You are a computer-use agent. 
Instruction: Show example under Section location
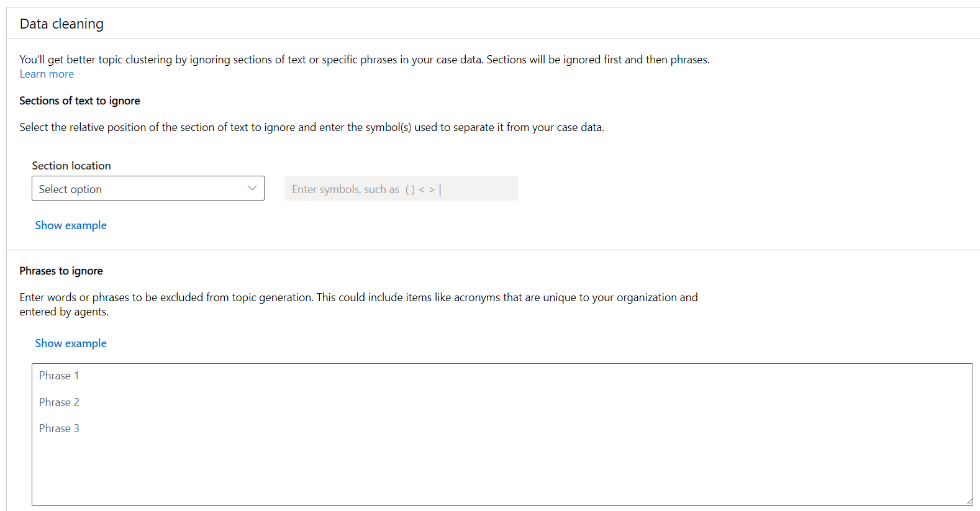tap(71, 225)
